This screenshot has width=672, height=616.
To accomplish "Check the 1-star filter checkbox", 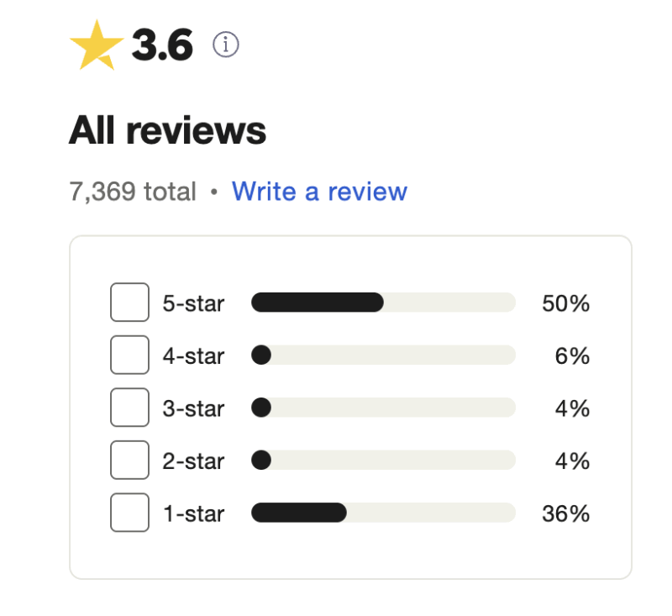I will [x=130, y=513].
